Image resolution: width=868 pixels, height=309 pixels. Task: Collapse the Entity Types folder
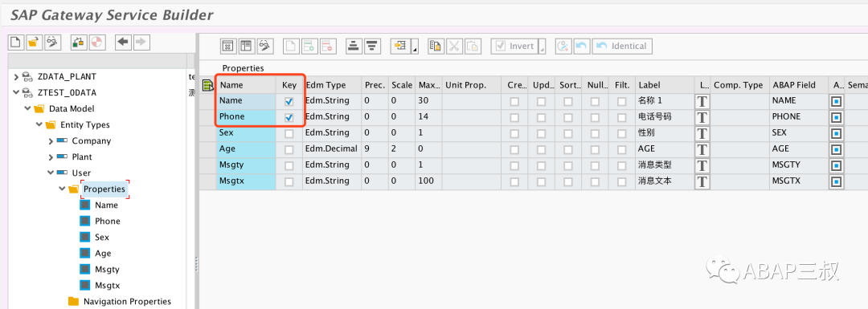[39, 124]
